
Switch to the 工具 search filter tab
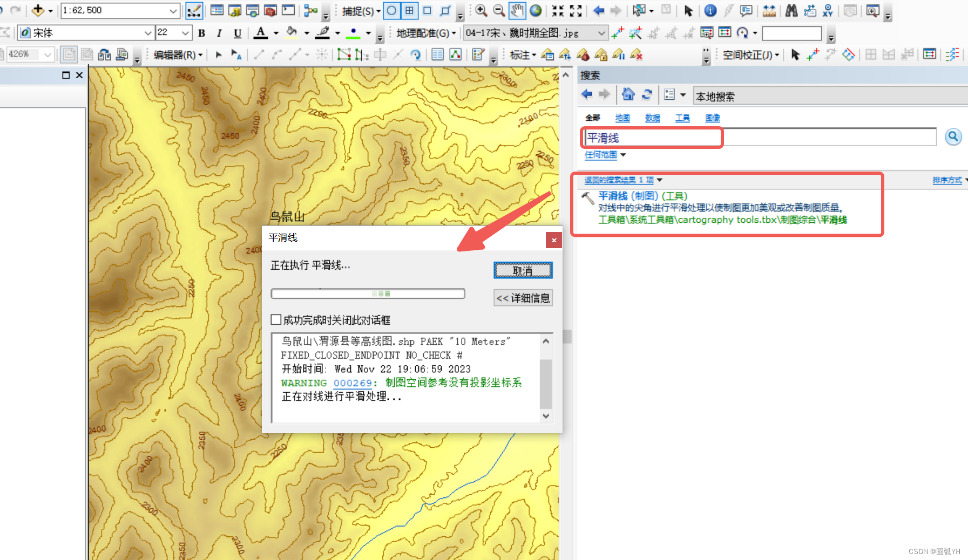pos(682,118)
